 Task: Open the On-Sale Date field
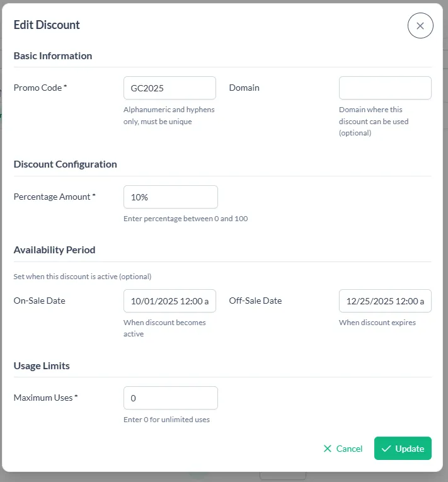(169, 301)
